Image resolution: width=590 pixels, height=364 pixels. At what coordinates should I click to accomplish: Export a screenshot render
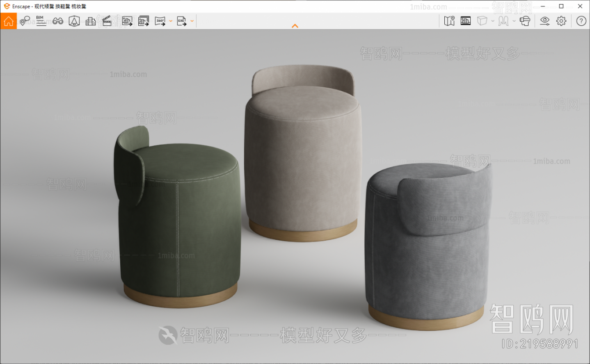(127, 21)
